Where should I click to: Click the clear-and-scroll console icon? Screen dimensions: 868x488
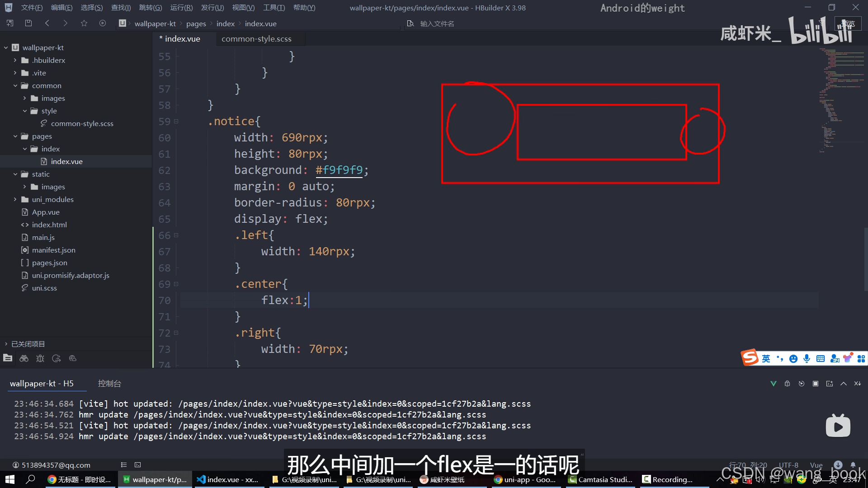(858, 384)
